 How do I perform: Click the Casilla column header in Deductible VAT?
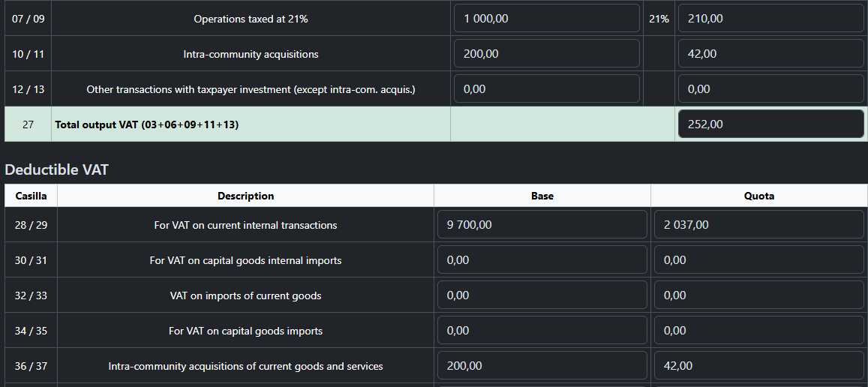pyautogui.click(x=31, y=196)
